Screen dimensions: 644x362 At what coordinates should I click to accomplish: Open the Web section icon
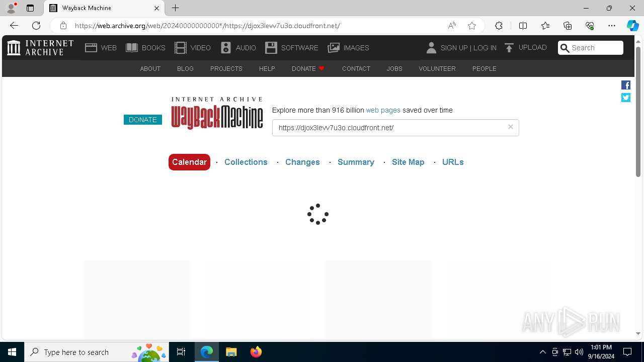(91, 48)
